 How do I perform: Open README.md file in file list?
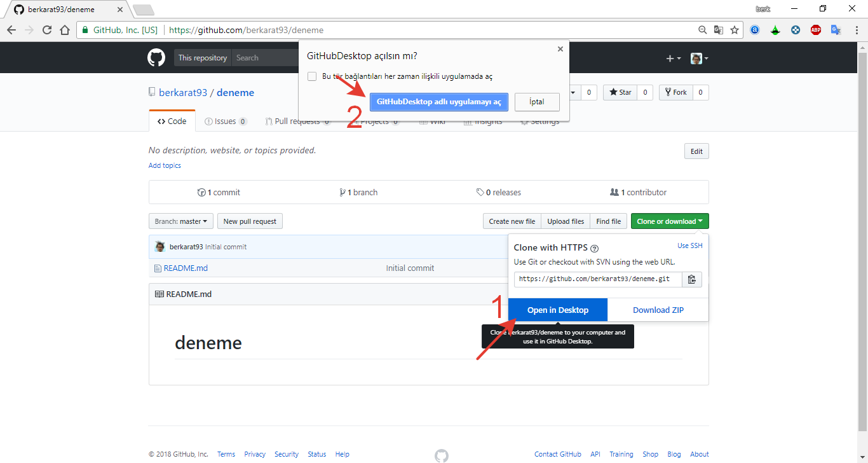click(x=186, y=268)
